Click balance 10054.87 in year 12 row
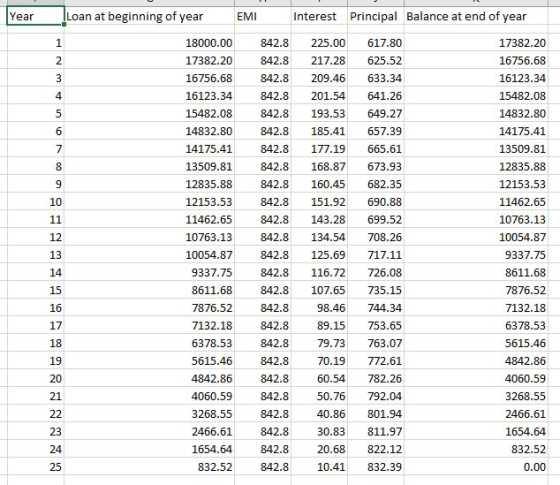Image resolution: width=560 pixels, height=485 pixels. (476, 237)
